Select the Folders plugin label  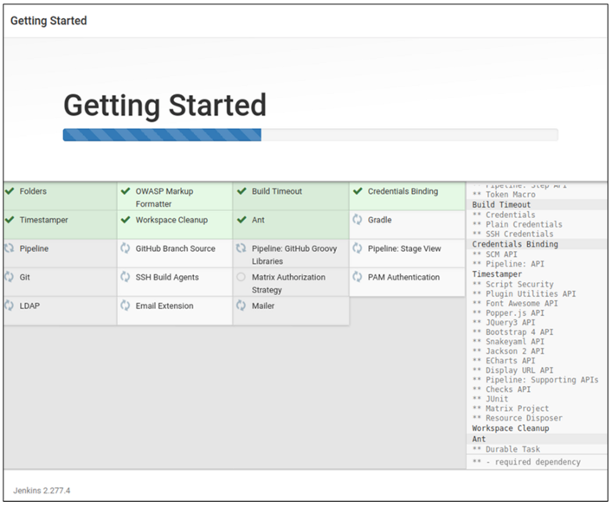pyautogui.click(x=33, y=191)
